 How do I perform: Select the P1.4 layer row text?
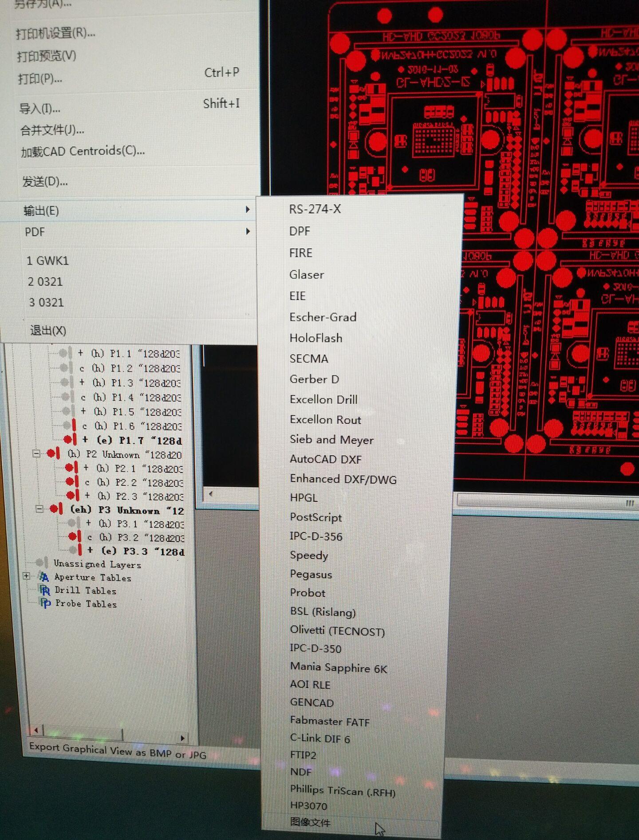point(131,397)
